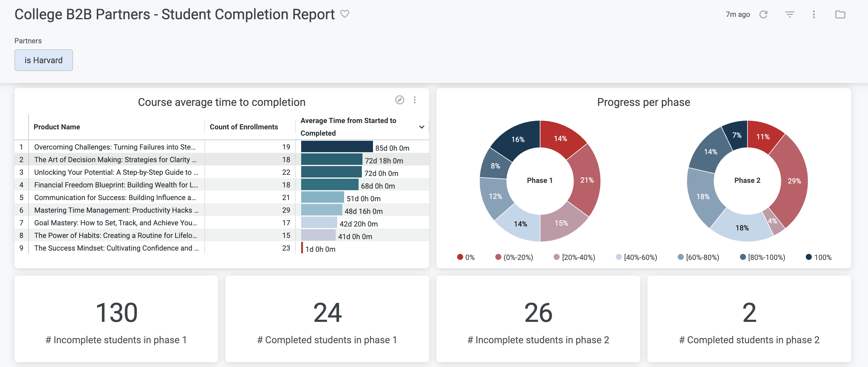The image size is (868, 367).
Task: Open the folder icon in the top right
Action: [841, 14]
